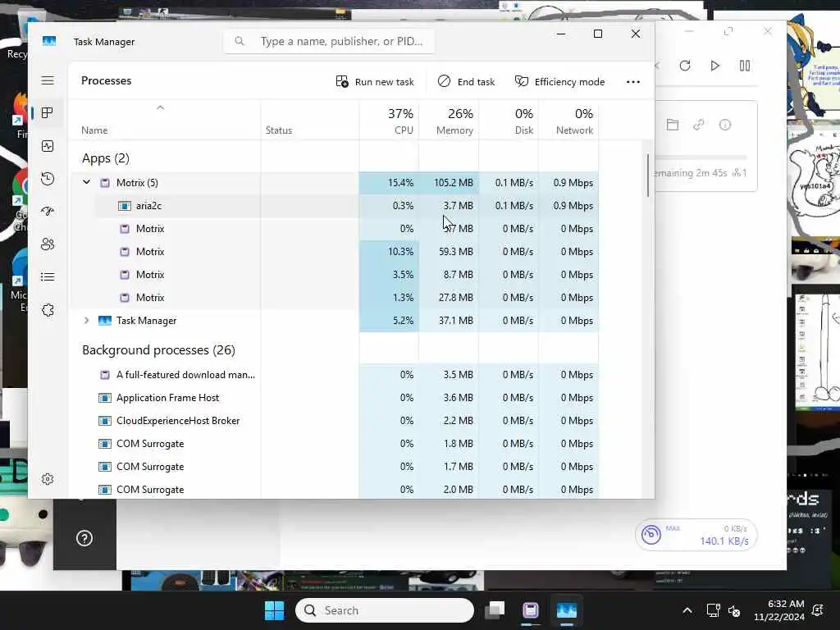Open the network status tray icon
Image resolution: width=840 pixels, height=630 pixels.
713,610
